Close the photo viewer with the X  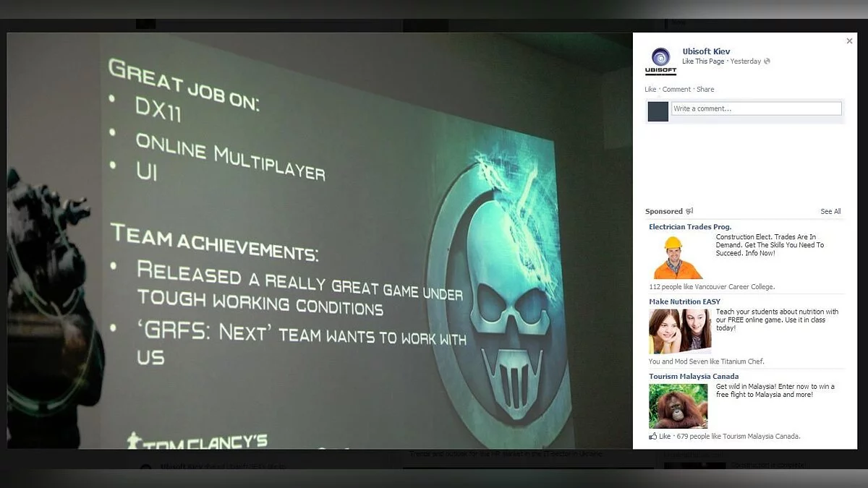coord(849,41)
